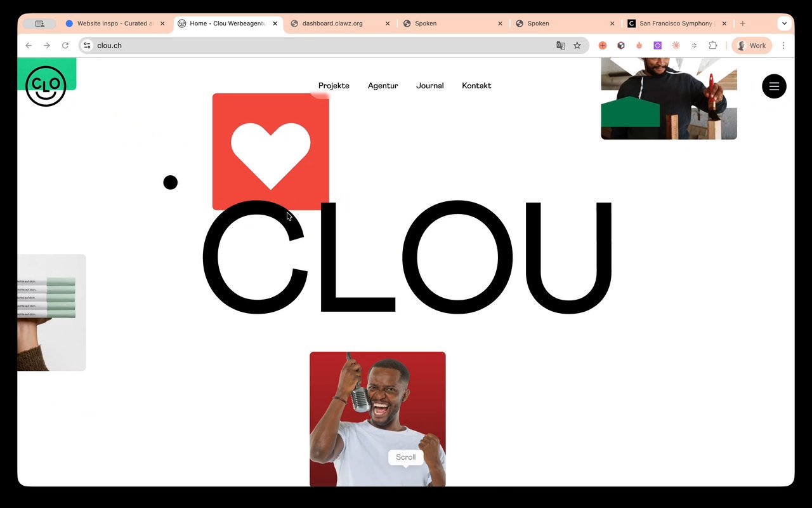View site information icon beside the URL
The image size is (812, 508).
click(x=88, y=46)
